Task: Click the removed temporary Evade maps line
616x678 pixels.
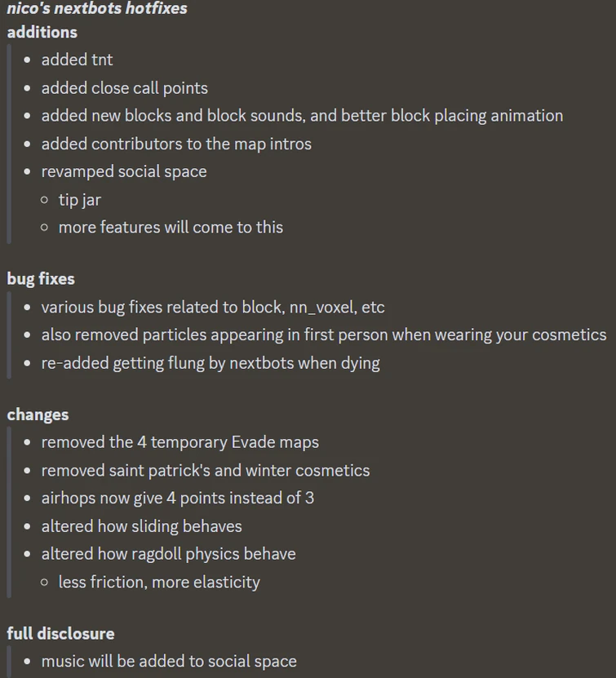Action: coord(180,442)
